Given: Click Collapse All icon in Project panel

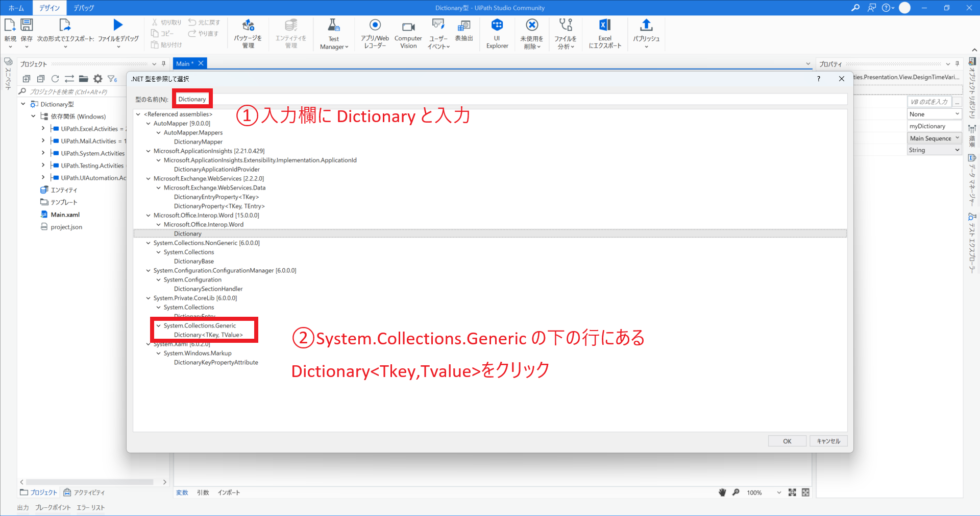Looking at the screenshot, I should (41, 79).
